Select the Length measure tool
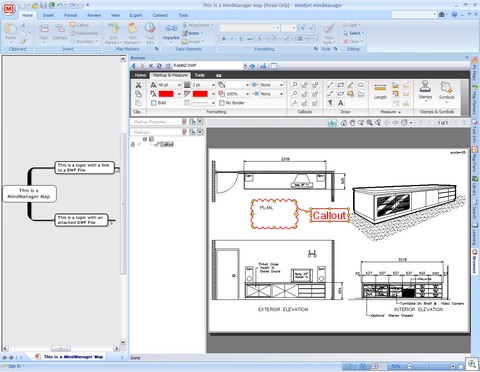Image resolution: width=480 pixels, height=372 pixels. pyautogui.click(x=380, y=91)
